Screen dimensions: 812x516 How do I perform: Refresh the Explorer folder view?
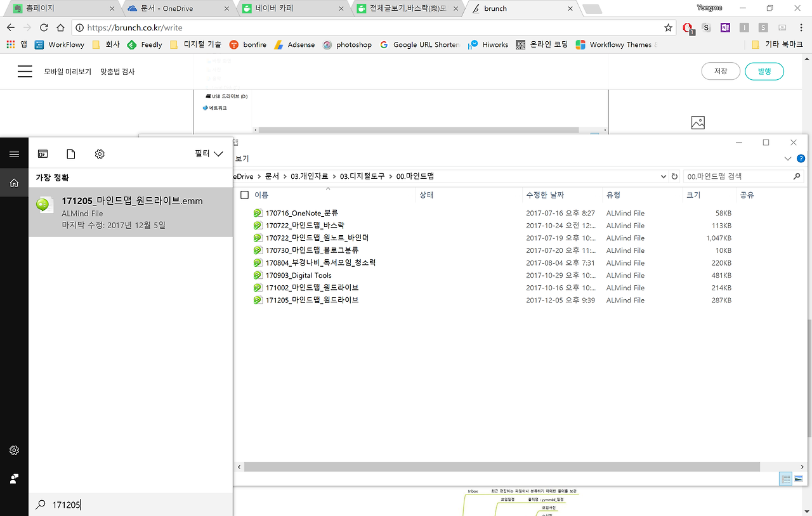click(674, 176)
